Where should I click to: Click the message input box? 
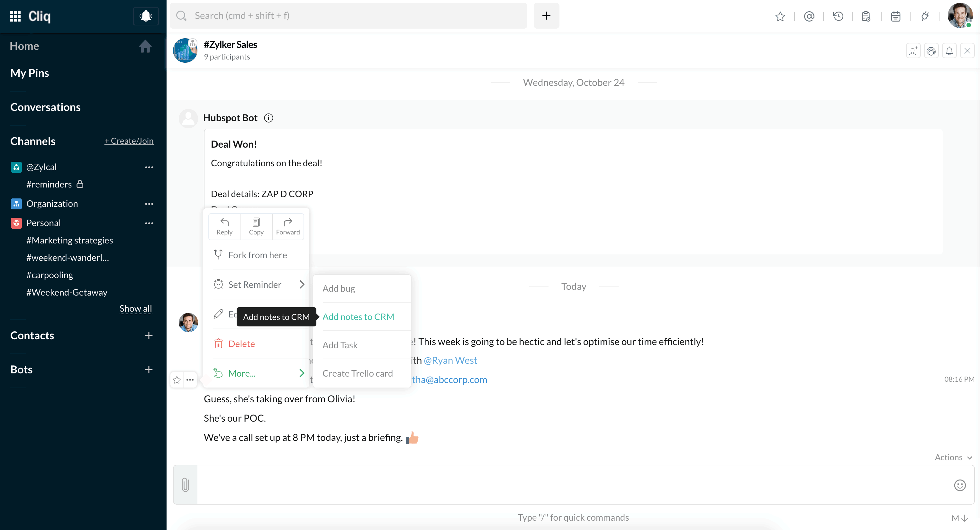574,485
